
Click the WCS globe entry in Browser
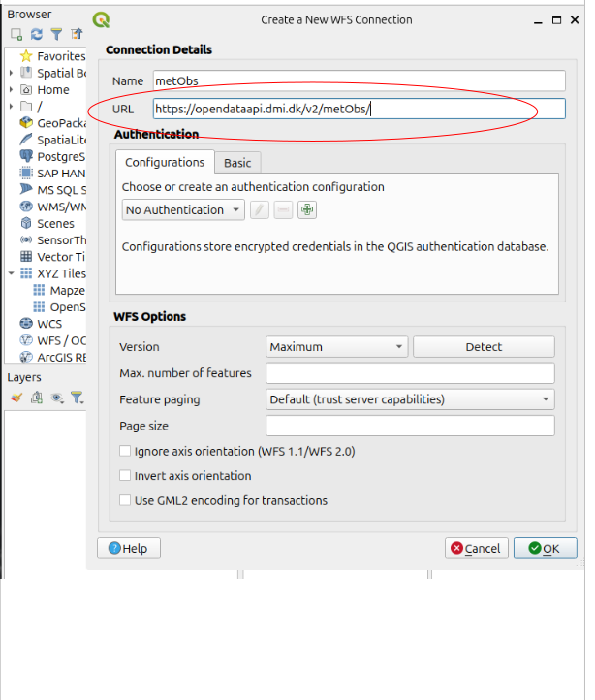point(48,324)
